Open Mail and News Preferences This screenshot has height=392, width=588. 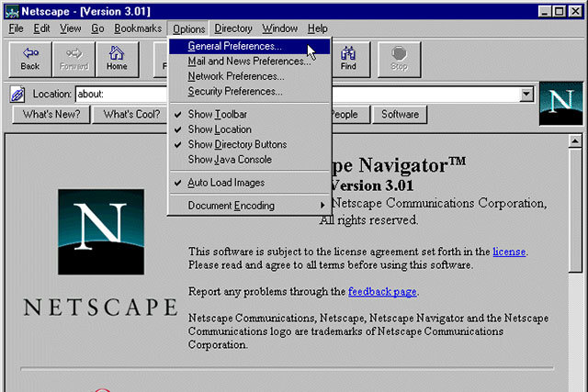[x=249, y=62]
